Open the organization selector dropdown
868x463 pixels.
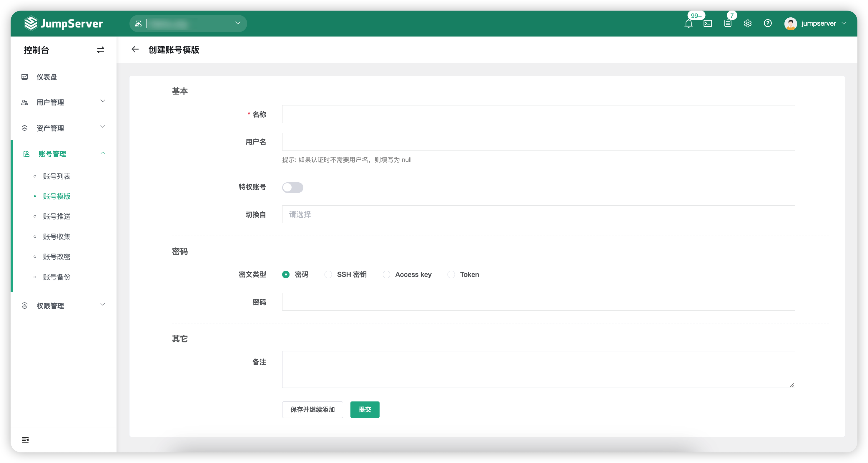[188, 23]
